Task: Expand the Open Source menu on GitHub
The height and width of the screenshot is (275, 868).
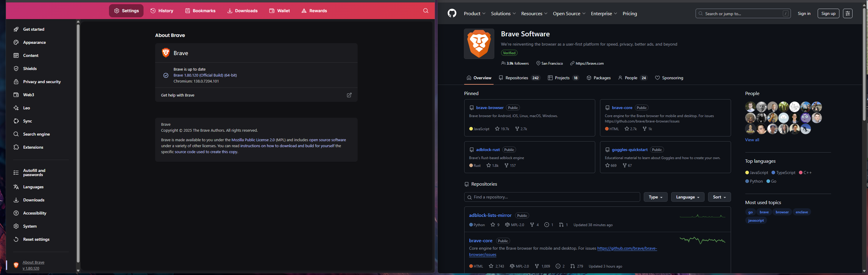Action: click(x=569, y=14)
